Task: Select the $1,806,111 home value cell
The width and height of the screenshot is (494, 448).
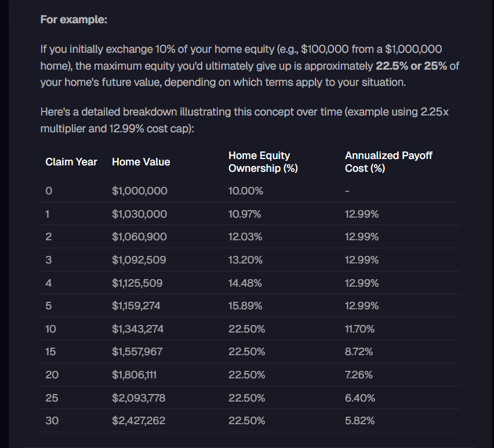Action: click(134, 375)
